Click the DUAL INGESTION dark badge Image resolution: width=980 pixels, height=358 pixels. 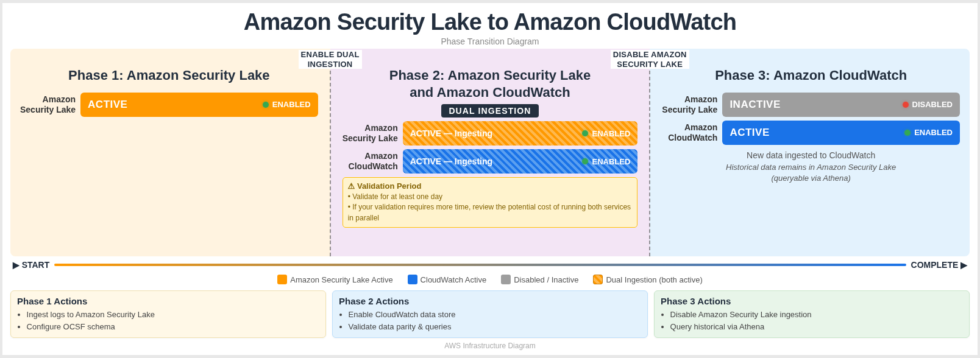(x=490, y=111)
